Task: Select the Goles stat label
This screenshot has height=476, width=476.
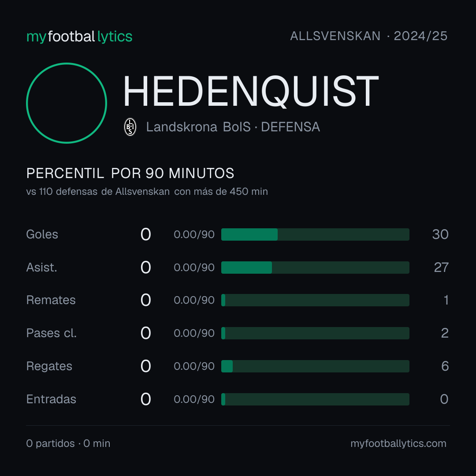Action: (x=42, y=234)
